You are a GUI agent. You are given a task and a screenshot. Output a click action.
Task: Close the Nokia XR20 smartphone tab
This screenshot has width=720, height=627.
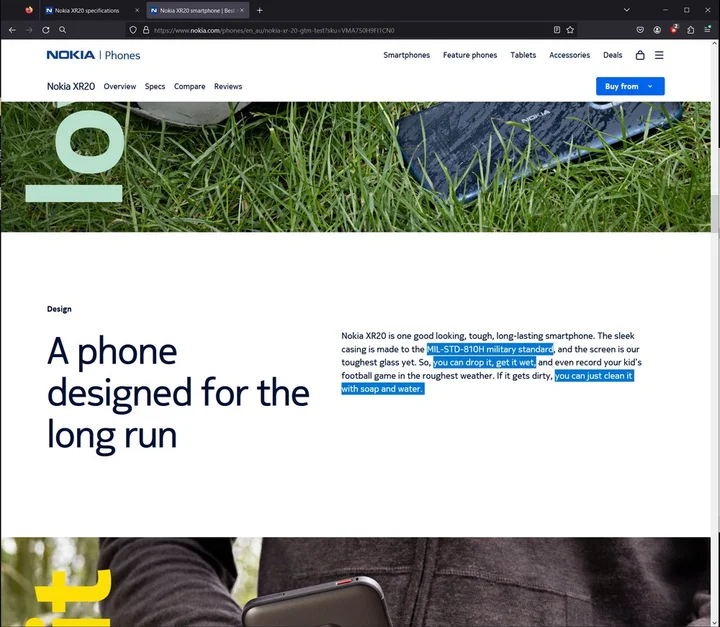(x=242, y=10)
